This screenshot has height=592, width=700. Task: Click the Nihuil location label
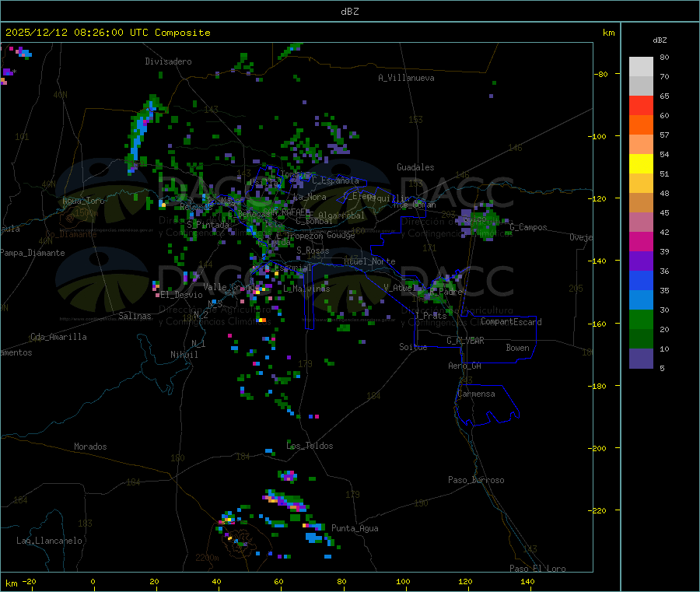click(184, 355)
